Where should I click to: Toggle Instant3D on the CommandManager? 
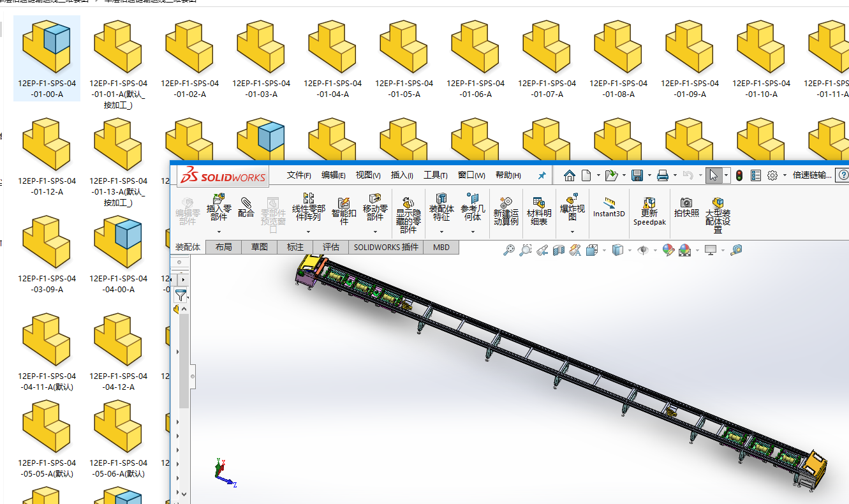(x=609, y=207)
